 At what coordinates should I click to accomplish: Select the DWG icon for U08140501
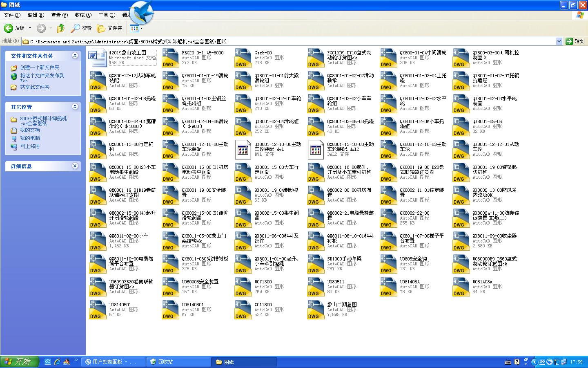click(98, 310)
